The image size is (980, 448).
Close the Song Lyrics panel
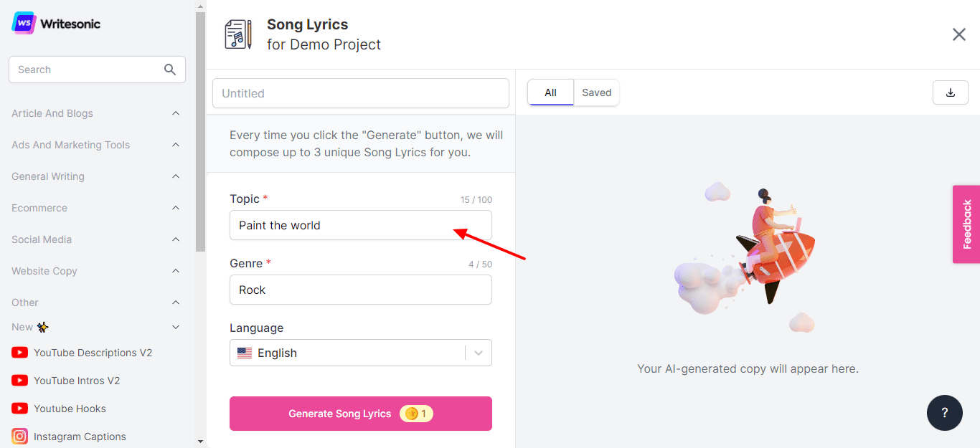pyautogui.click(x=958, y=34)
